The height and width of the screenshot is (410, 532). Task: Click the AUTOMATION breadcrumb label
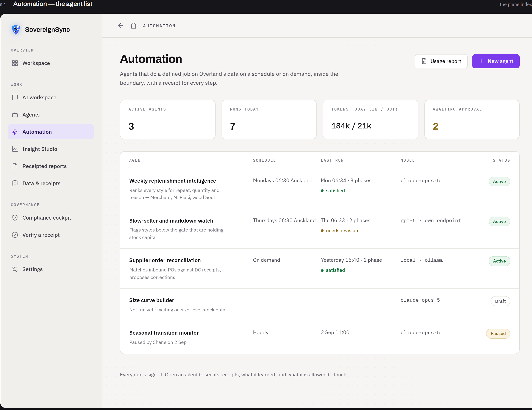coord(159,26)
